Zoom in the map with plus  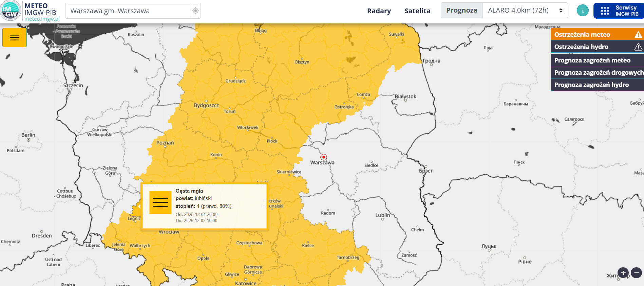point(623,272)
